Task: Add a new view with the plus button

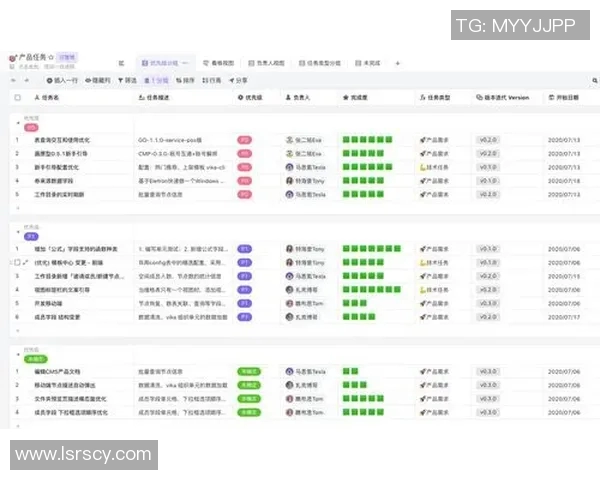Action: tap(398, 63)
